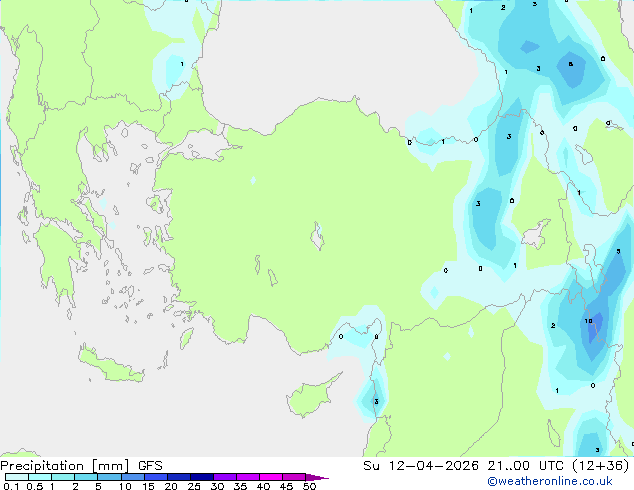Screen dimensions: 634x490
Task: Click the 1–2 mm legend color swatch
Action: [63, 477]
